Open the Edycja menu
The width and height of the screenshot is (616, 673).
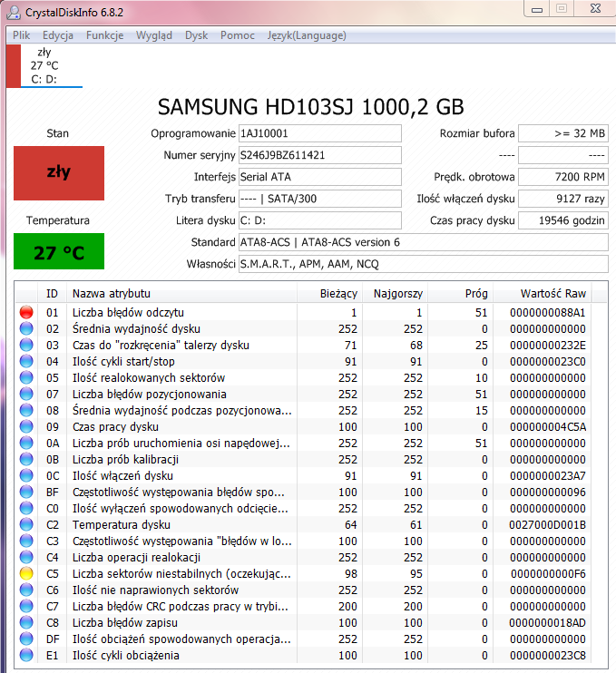pyautogui.click(x=58, y=35)
